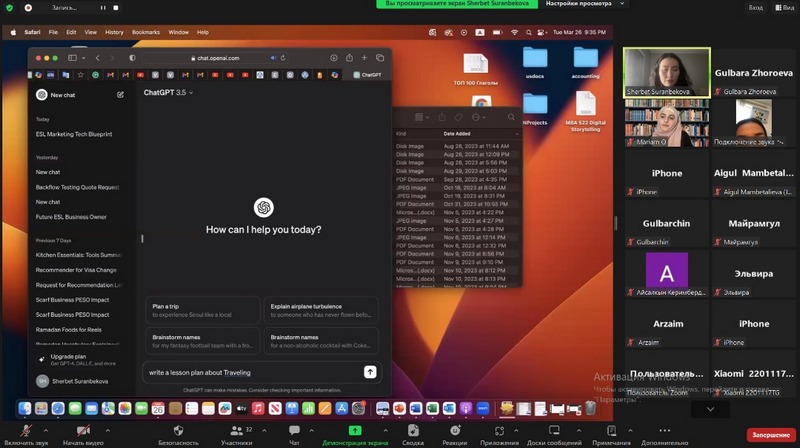Click the red end meeting button
This screenshot has height=448, width=800.
771,435
